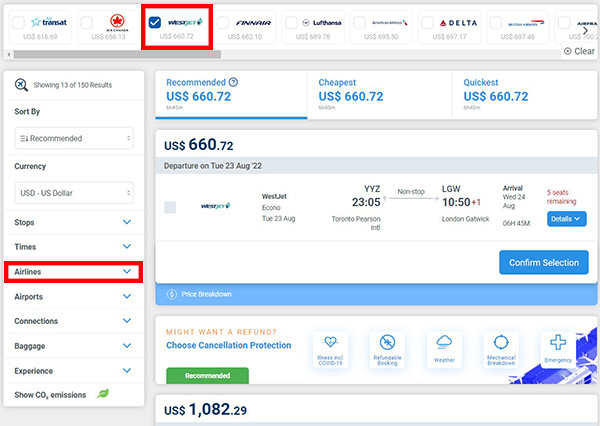Screen dimensions: 600x426
Task: Select Refundable Booking protection icon
Action: tap(387, 350)
